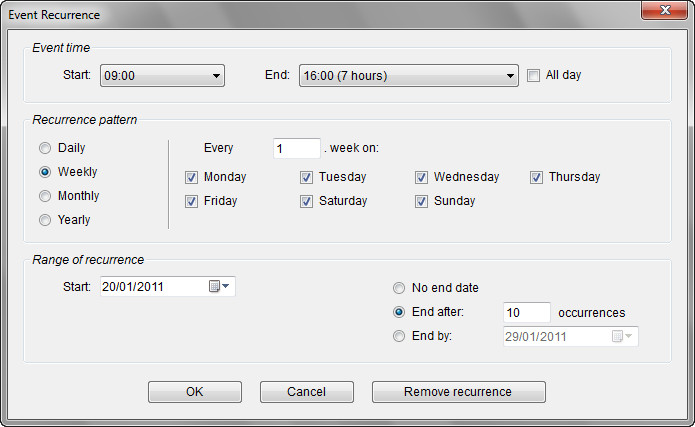Screen dimensions: 695x427
Task: Choose the Monthly recurrence option
Action: 44,196
